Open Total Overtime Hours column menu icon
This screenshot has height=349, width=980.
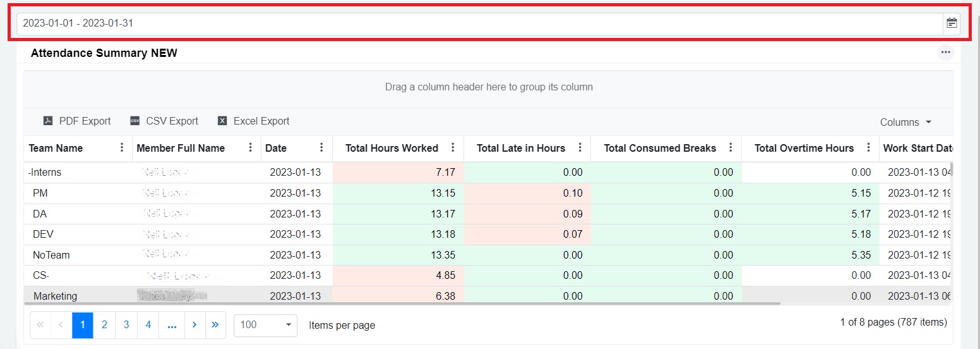[868, 148]
